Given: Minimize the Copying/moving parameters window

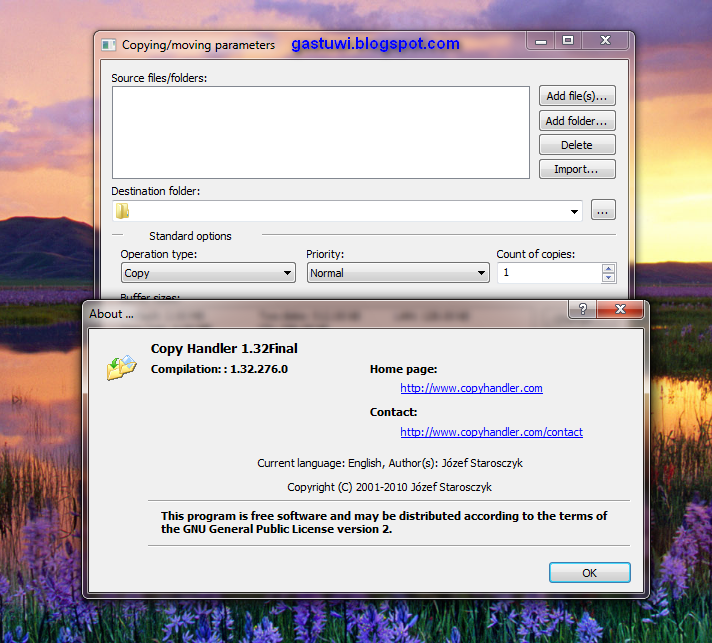Looking at the screenshot, I should pyautogui.click(x=540, y=41).
